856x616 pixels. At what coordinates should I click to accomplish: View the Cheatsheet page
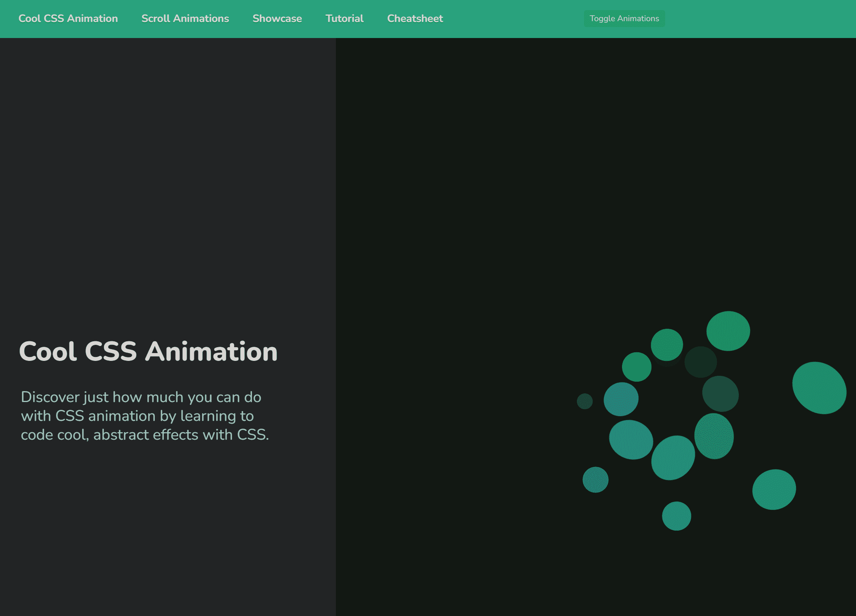(415, 18)
